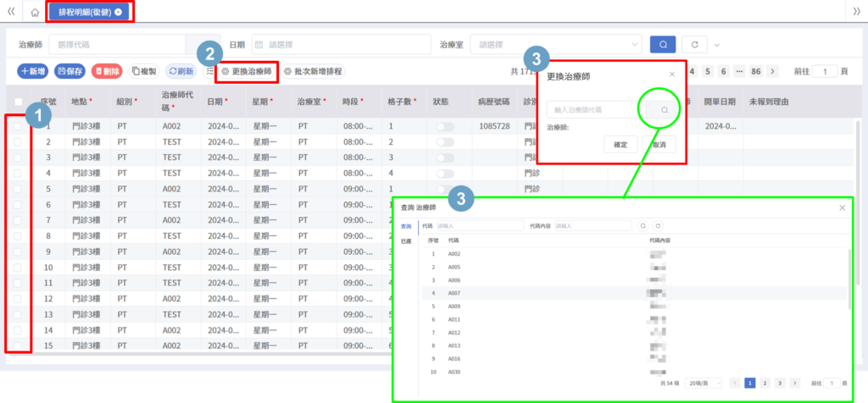
Task: Click next page arrow in main pagination
Action: 773,71
